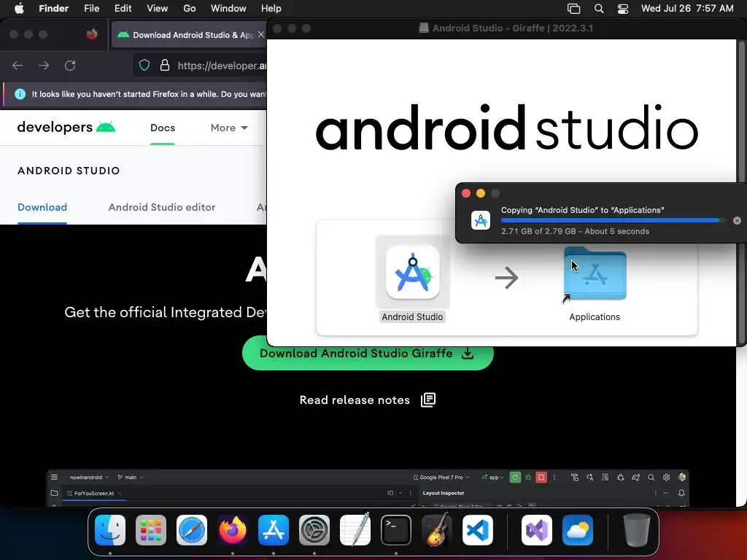Minimize the copy progress dialog
Viewport: 747px width, 560px height.
480,192
